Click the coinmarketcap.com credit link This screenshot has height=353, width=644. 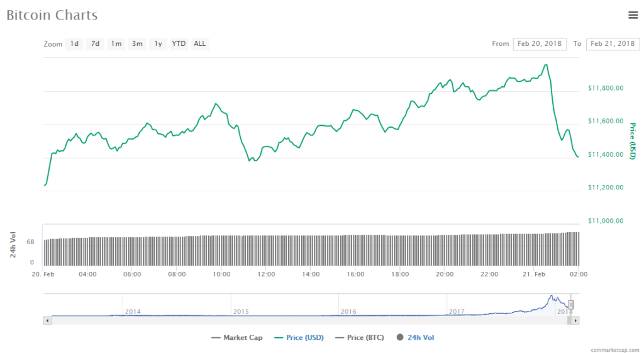pos(615,350)
